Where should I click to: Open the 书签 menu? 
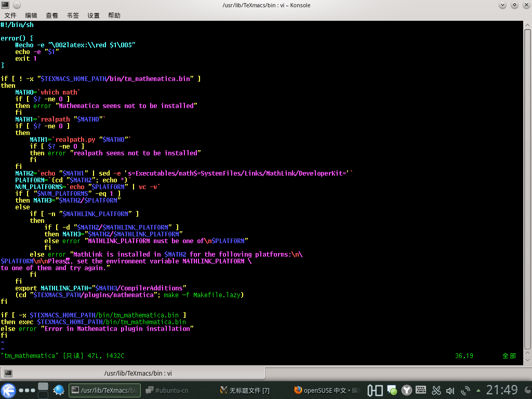[73, 16]
